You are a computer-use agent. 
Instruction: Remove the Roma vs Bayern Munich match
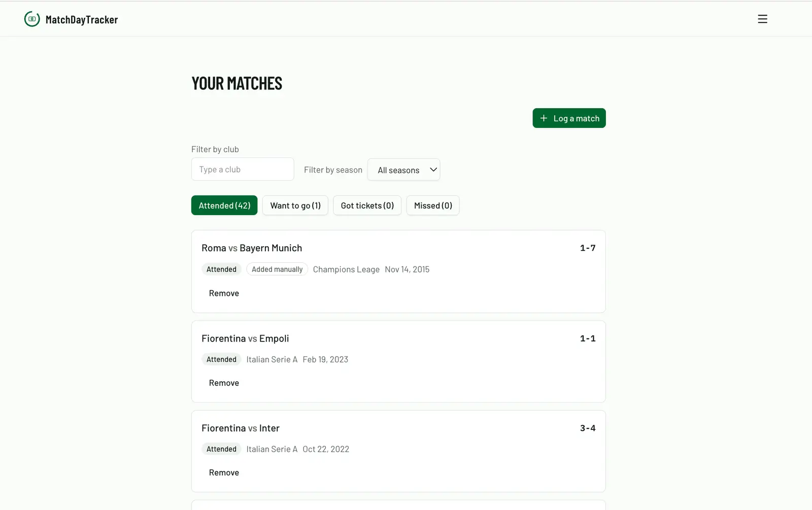coord(224,293)
